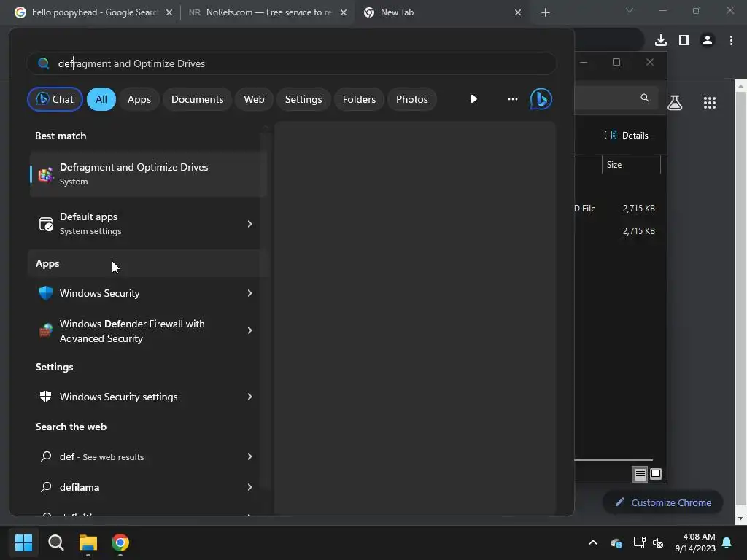
Task: Filter search results by Web
Action: pyautogui.click(x=254, y=99)
